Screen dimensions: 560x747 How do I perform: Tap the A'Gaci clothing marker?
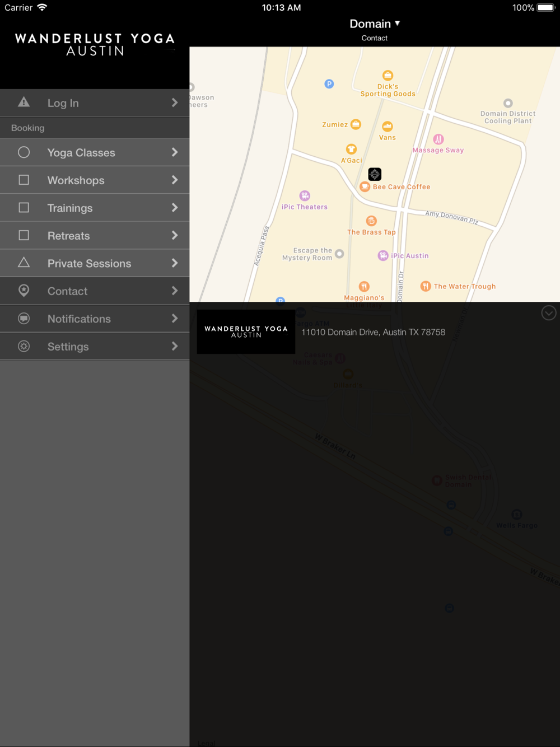tap(351, 149)
